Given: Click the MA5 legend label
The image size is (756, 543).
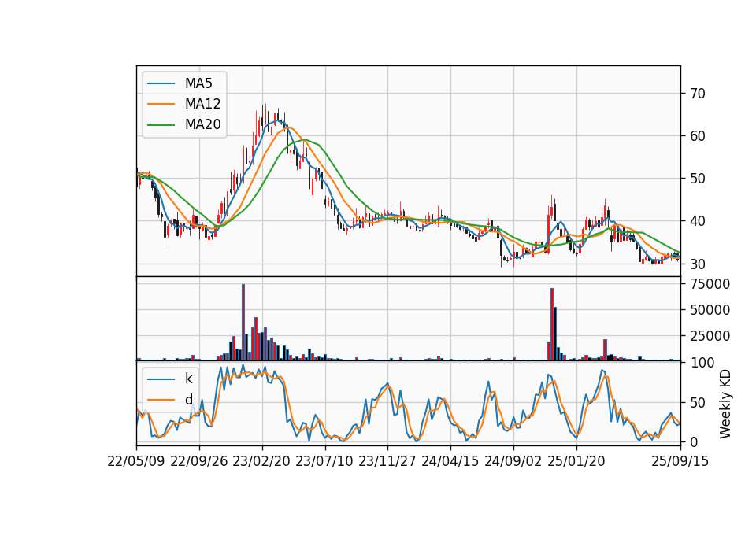Looking at the screenshot, I should [198, 83].
